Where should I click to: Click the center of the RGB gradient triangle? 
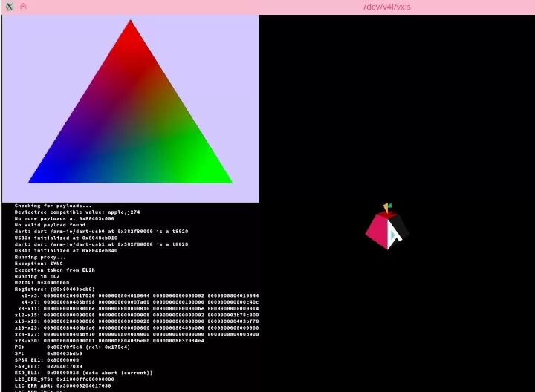tap(131, 126)
